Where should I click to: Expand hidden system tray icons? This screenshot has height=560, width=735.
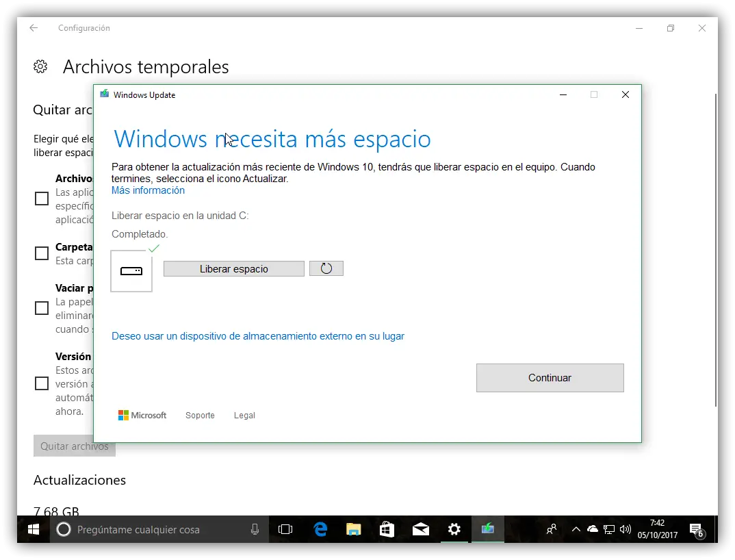576,529
